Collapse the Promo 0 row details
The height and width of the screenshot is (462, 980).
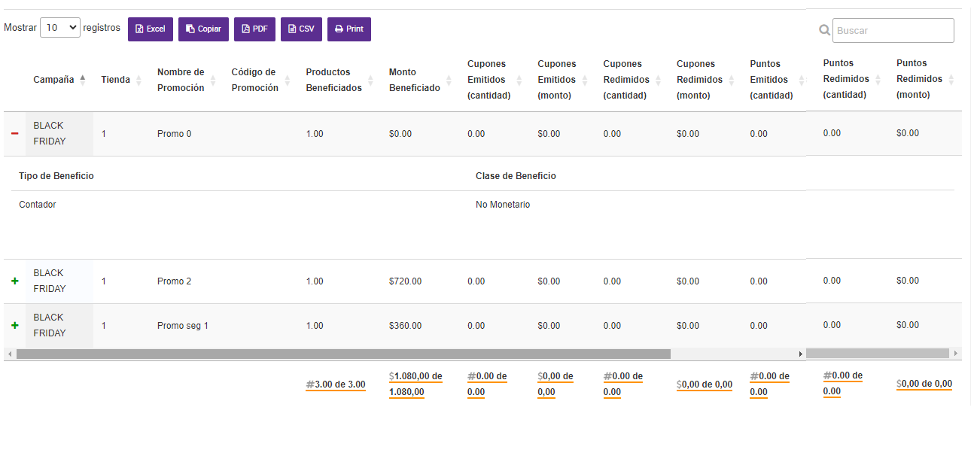pyautogui.click(x=14, y=133)
